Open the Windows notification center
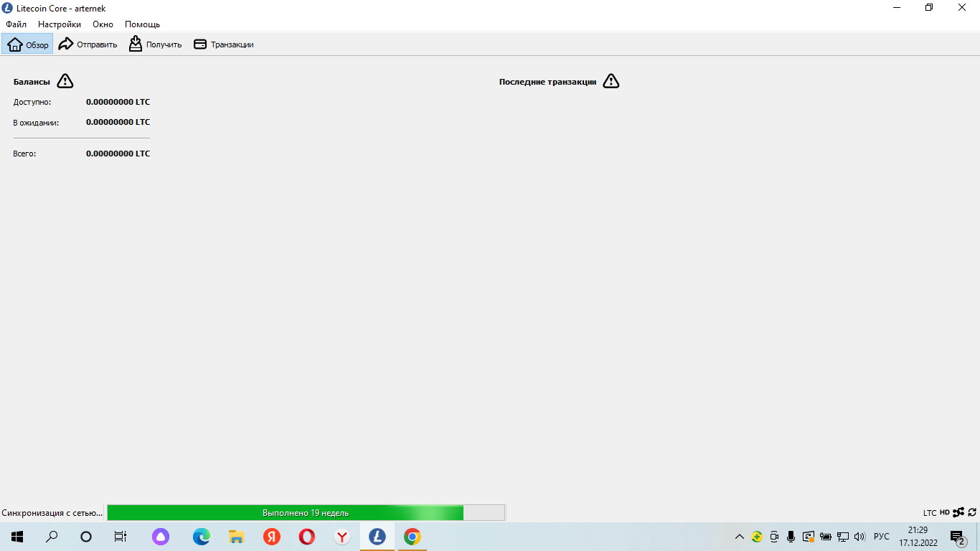This screenshot has height=551, width=980. 957,537
